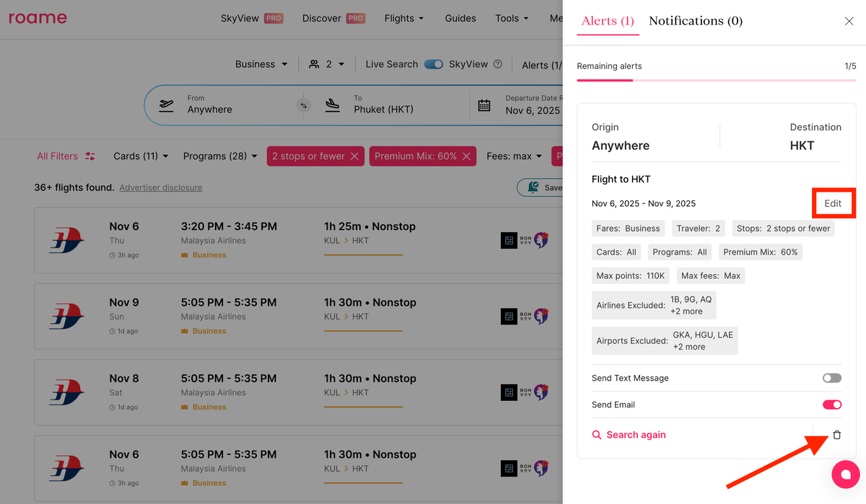This screenshot has height=504, width=866.
Task: Switch to the Notifications (0) tab
Action: (x=696, y=21)
